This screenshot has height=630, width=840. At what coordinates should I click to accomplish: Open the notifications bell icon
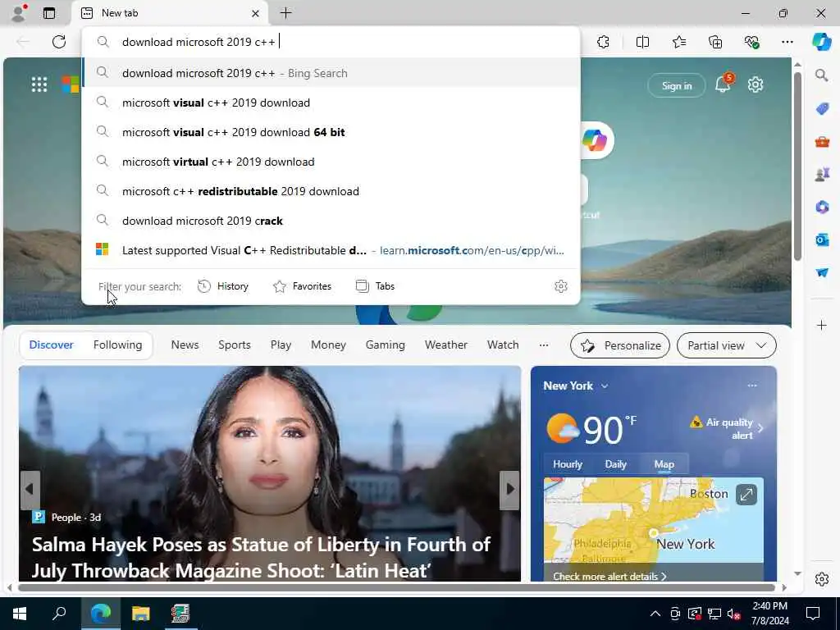723,84
